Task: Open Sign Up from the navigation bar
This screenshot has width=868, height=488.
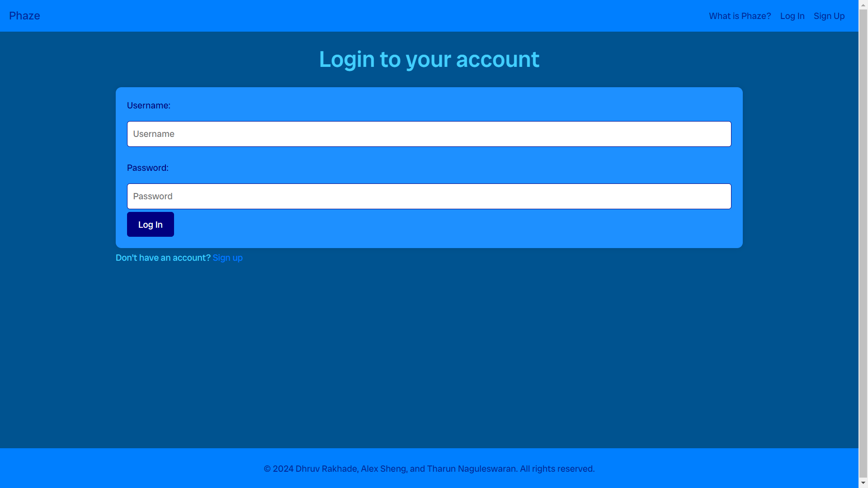Action: [x=829, y=16]
